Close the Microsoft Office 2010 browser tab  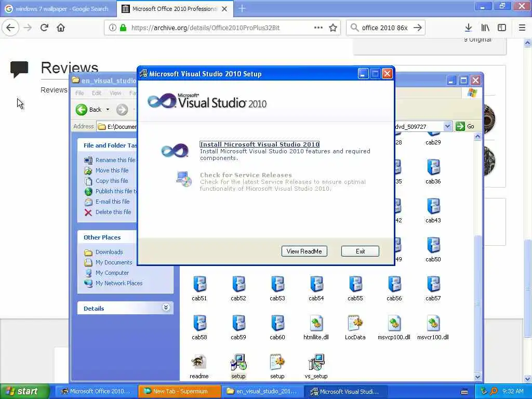pos(224,9)
